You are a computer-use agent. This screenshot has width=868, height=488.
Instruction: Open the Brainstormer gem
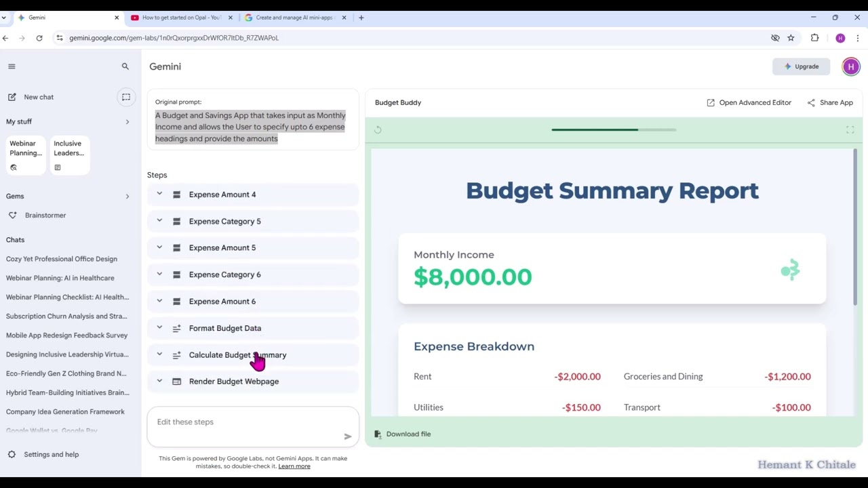pyautogui.click(x=45, y=216)
